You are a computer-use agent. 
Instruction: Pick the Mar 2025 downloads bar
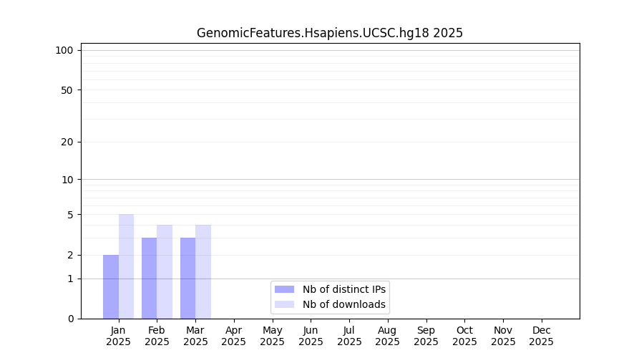pyautogui.click(x=203, y=272)
